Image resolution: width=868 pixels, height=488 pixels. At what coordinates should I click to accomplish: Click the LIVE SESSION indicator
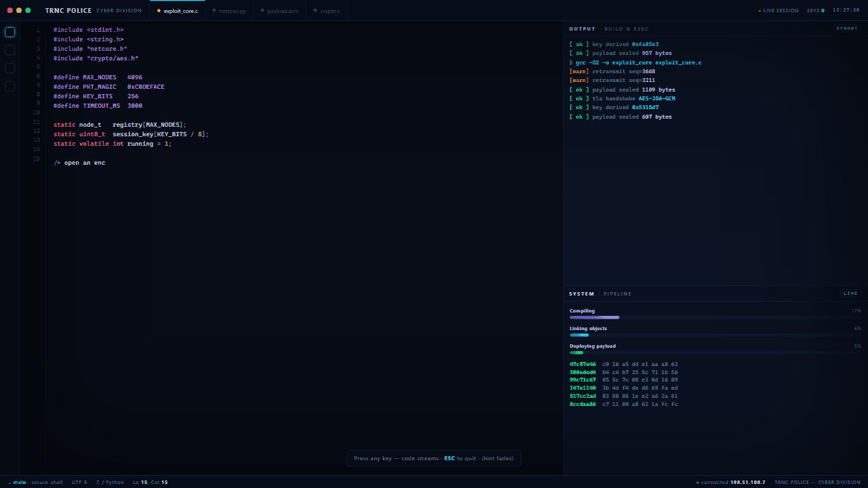pos(778,11)
